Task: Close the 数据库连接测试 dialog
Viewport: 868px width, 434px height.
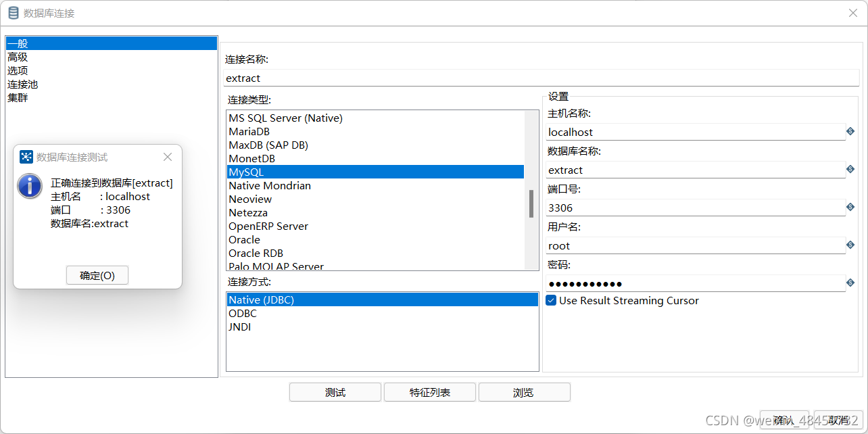Action: click(168, 157)
